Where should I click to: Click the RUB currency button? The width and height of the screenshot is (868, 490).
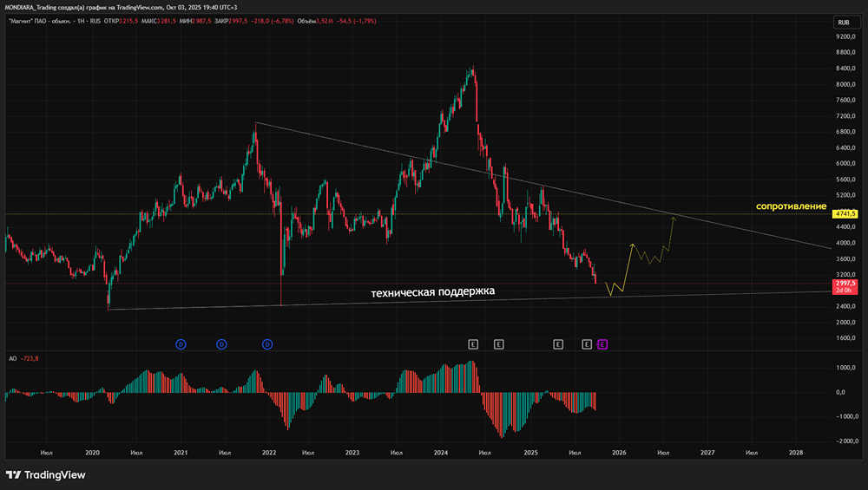[846, 23]
